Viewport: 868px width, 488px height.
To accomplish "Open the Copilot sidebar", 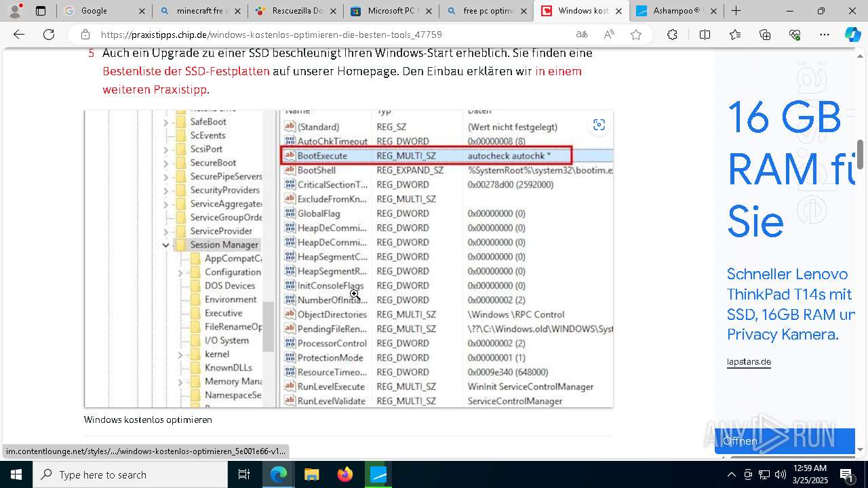I will (x=852, y=35).
